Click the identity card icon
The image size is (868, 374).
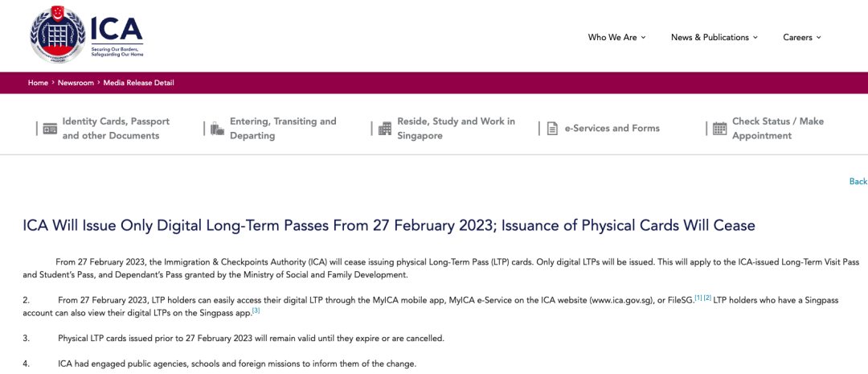(50, 129)
